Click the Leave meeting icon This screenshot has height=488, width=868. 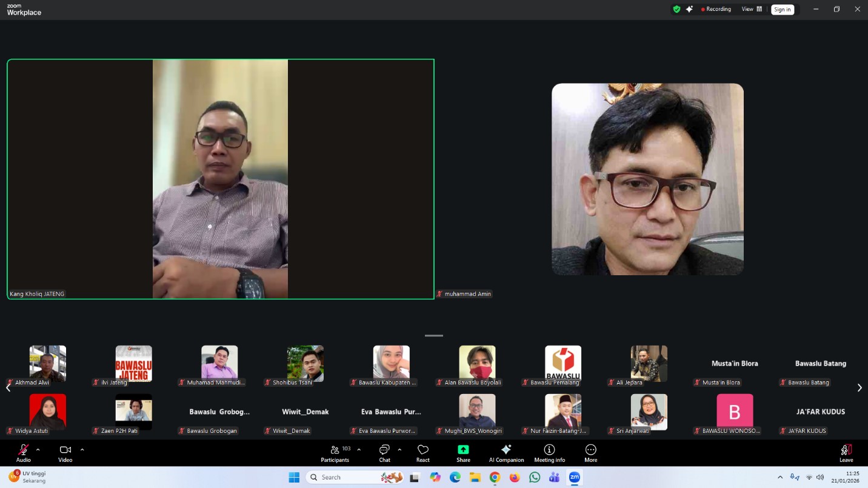(x=846, y=450)
